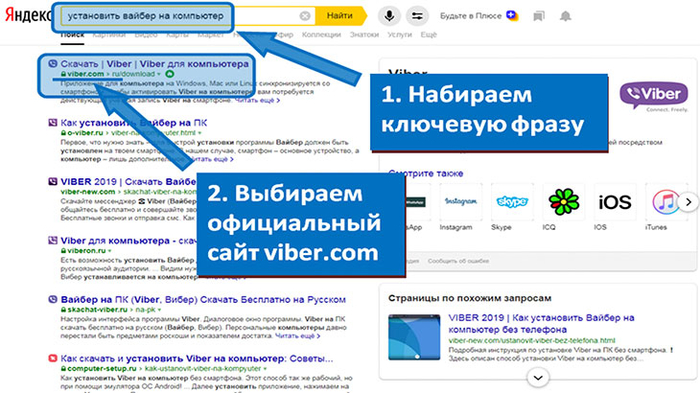The height and width of the screenshot is (393, 700).
Task: Expand similar queries with down chevron
Action: coord(538,378)
